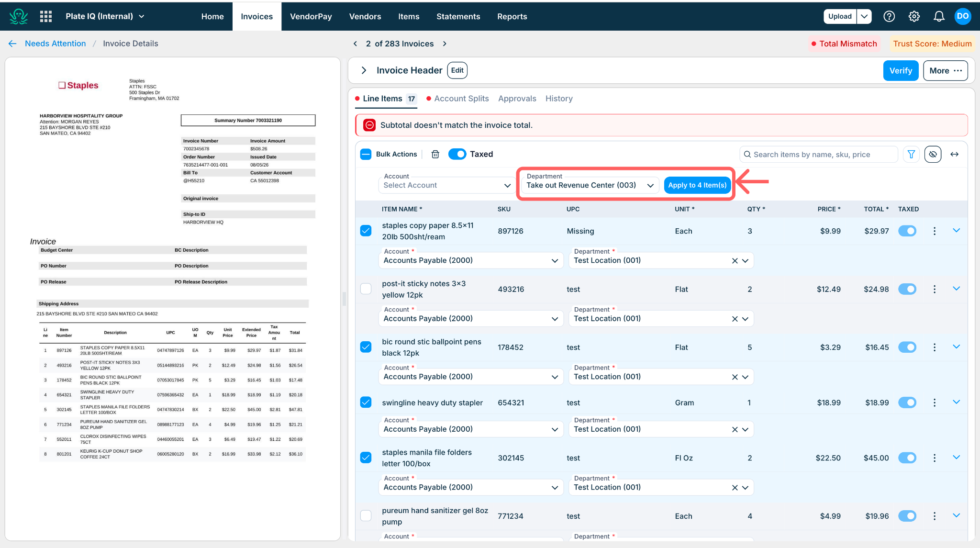The width and height of the screenshot is (980, 548).
Task: Check the post-it sticky notes row checkbox
Action: [366, 289]
